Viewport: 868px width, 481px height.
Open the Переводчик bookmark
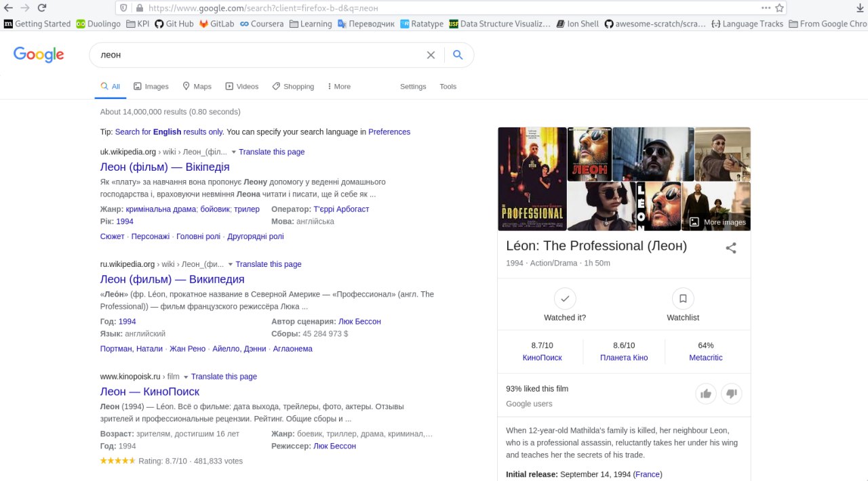click(x=366, y=24)
